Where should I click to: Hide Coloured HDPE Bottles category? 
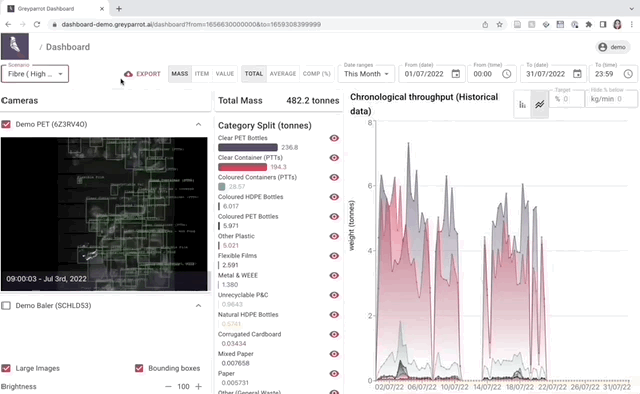tap(334, 197)
